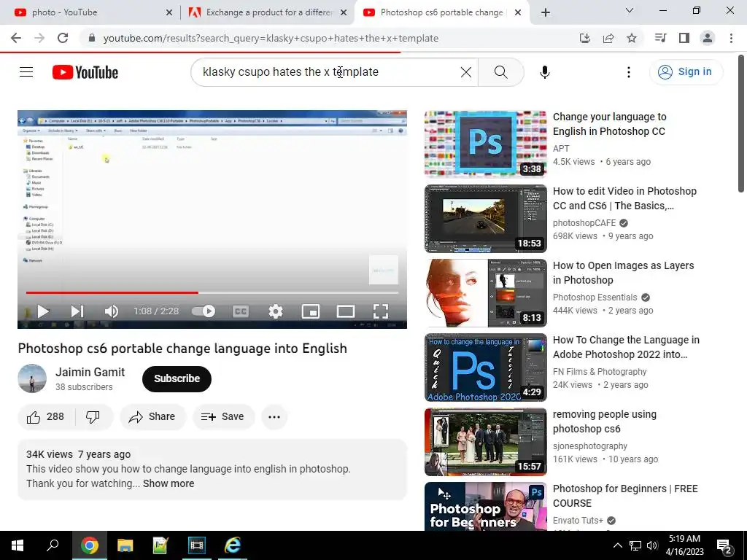
Task: Open a new browser tab
Action: point(546,12)
